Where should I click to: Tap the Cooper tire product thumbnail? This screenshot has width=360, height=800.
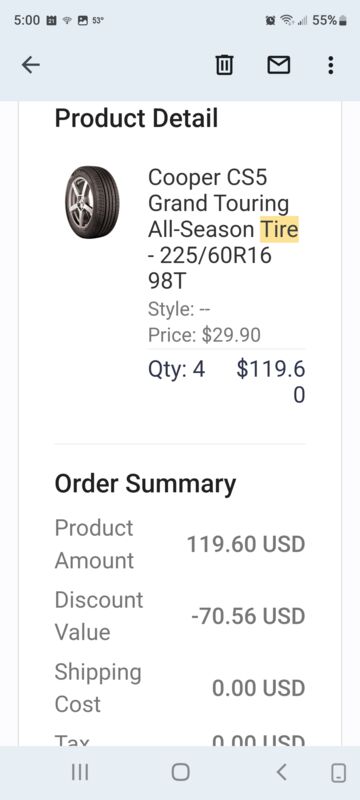(x=92, y=202)
